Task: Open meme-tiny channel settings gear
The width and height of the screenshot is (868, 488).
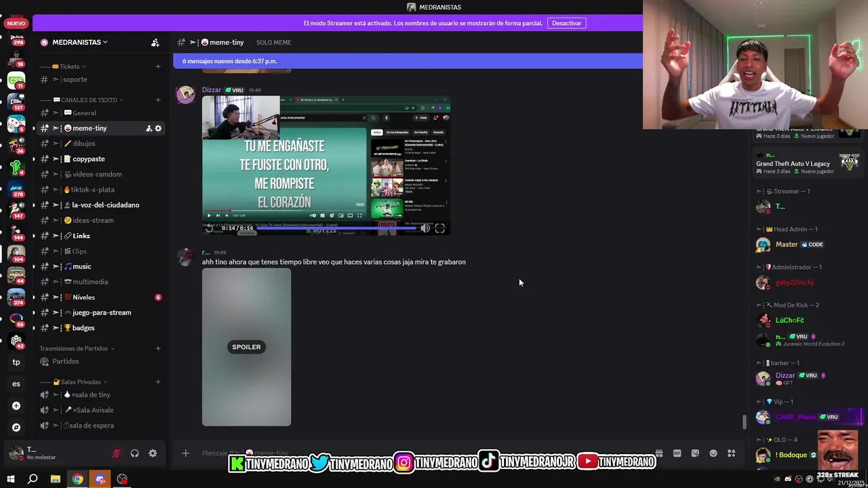Action: (159, 128)
